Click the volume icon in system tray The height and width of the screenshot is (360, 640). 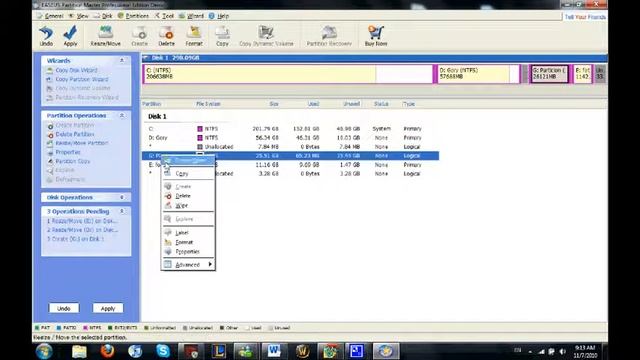point(562,351)
